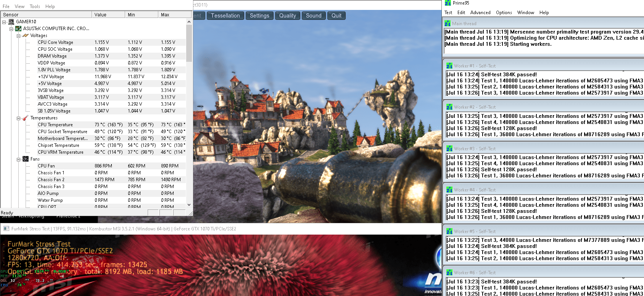This screenshot has height=296, width=644.
Task: Open the File menu in HWMonitor
Action: (6, 6)
